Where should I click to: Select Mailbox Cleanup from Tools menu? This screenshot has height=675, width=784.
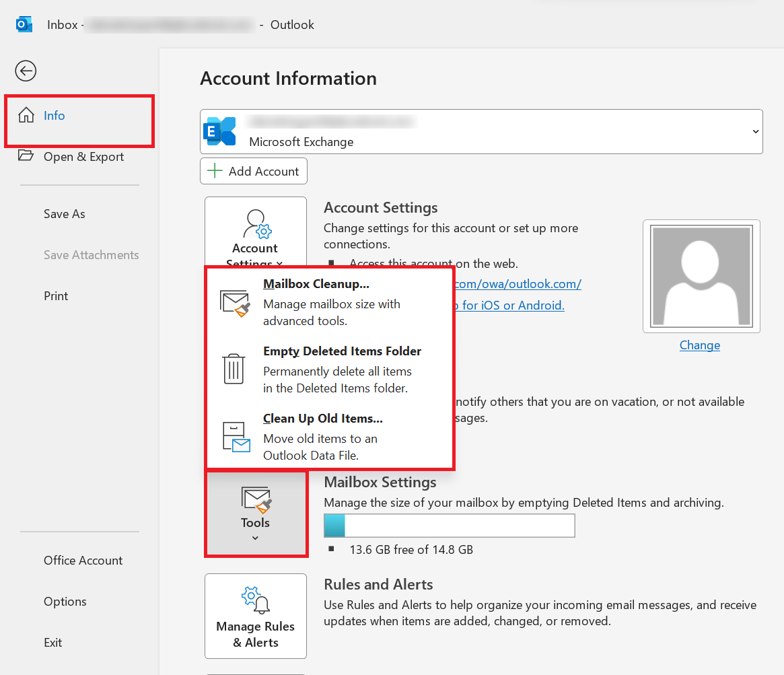[x=330, y=302]
